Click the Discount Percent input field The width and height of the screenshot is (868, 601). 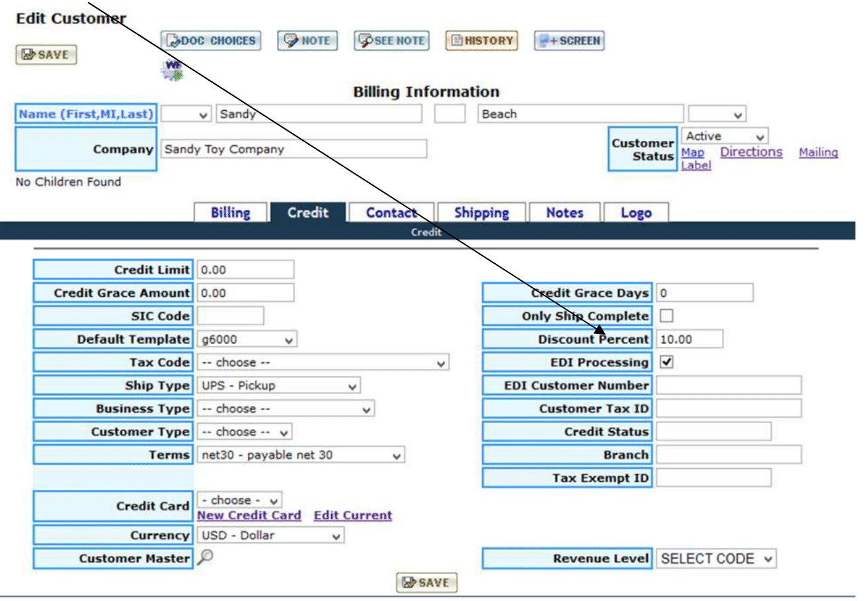[x=689, y=339]
